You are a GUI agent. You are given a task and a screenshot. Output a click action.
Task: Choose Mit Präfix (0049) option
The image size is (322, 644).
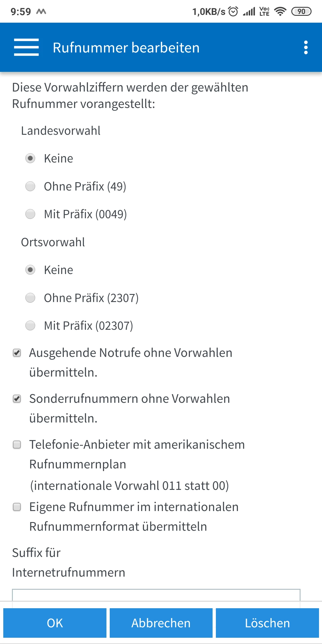(30, 214)
